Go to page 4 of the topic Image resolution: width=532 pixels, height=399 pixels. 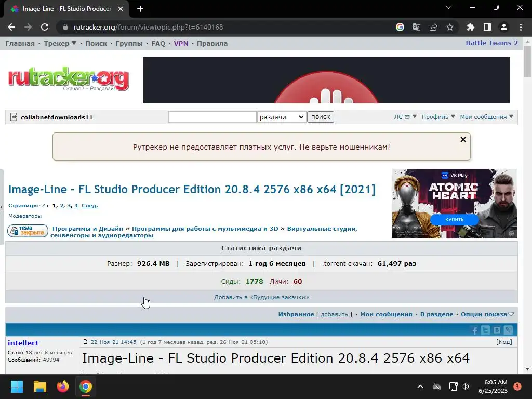click(x=76, y=206)
